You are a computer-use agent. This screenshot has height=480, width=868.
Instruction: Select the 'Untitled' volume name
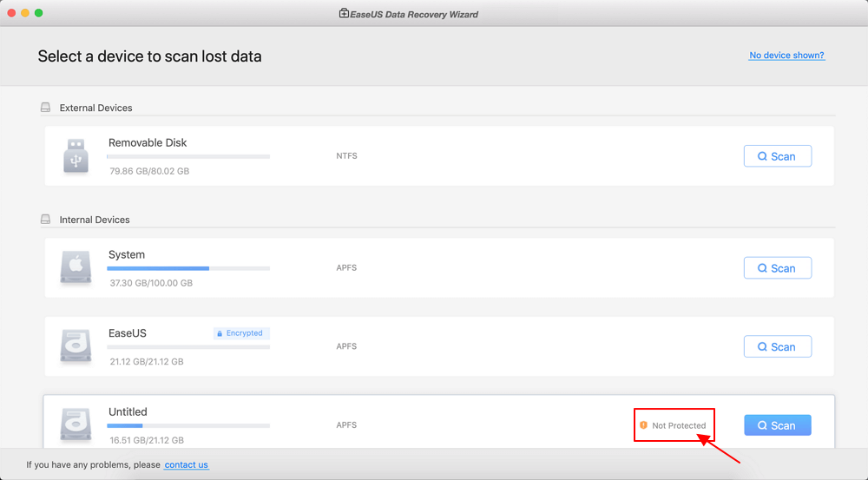point(128,412)
